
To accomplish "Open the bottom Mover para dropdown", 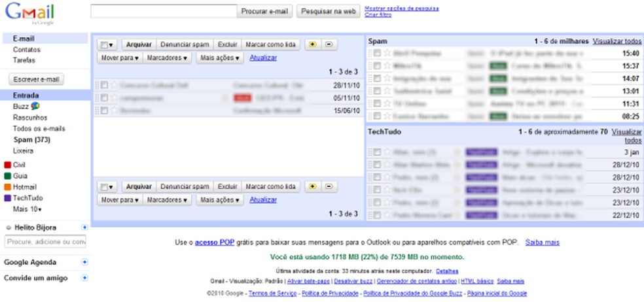I will pos(120,200).
